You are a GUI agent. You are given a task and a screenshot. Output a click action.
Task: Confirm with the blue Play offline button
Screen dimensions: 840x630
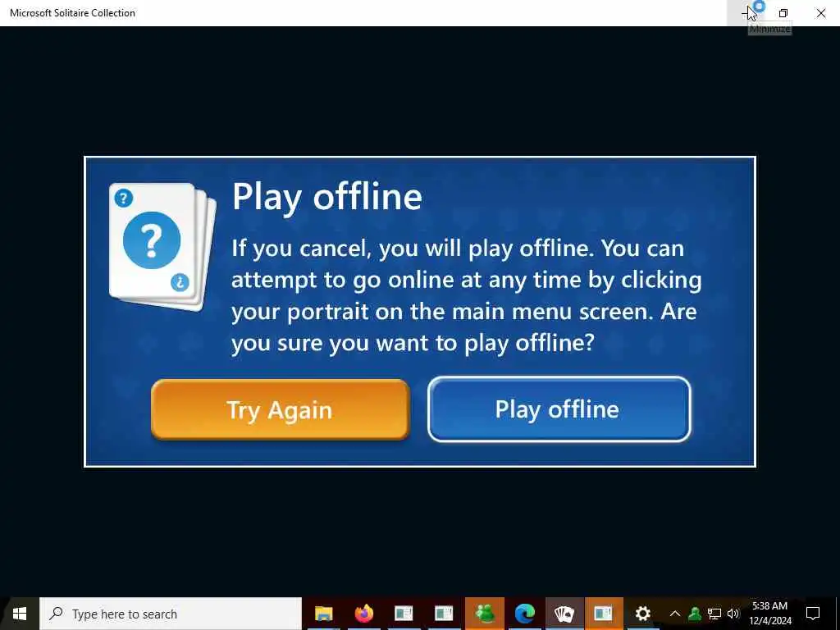click(559, 409)
